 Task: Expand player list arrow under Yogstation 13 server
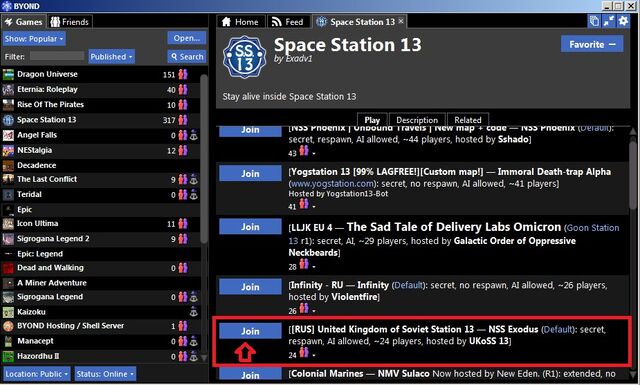pos(314,207)
